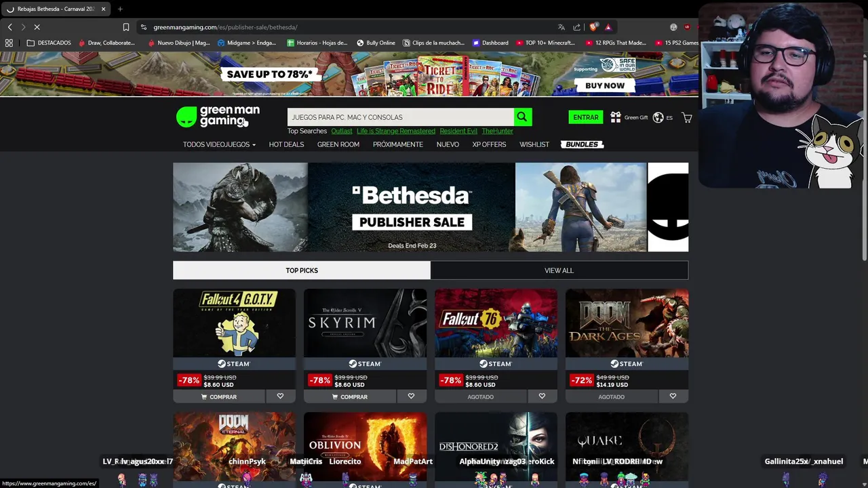This screenshot has width=868, height=488.
Task: Open the Green Gift present icon
Action: coord(615,117)
